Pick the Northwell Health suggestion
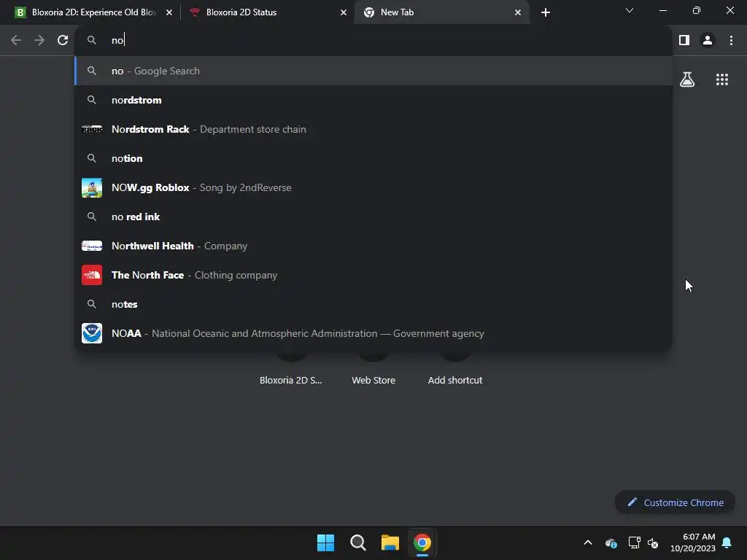Viewport: 747px width, 560px height. point(373,246)
